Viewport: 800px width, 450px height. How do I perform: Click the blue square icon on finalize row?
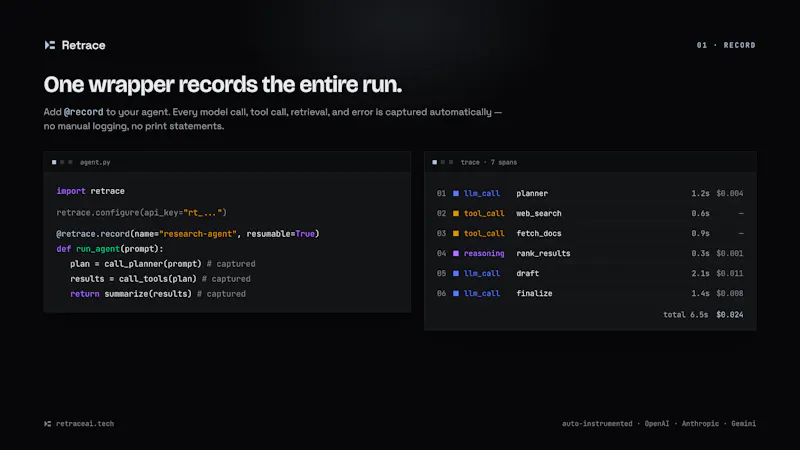456,293
